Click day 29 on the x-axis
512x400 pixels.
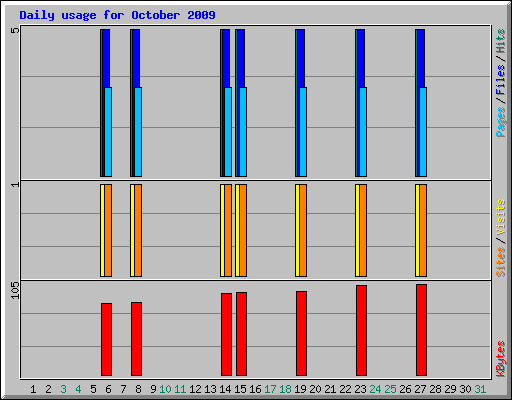[x=450, y=389]
